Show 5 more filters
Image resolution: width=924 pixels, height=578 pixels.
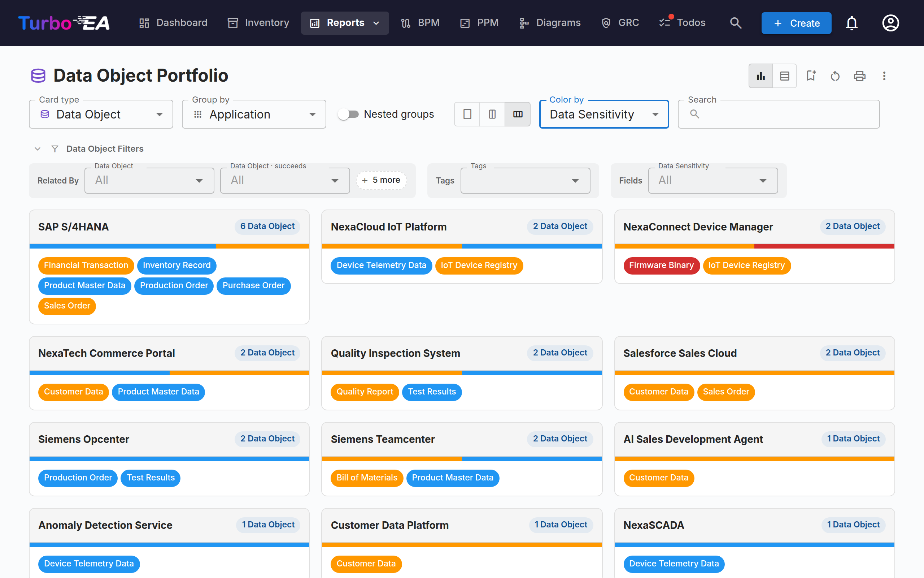[381, 180]
